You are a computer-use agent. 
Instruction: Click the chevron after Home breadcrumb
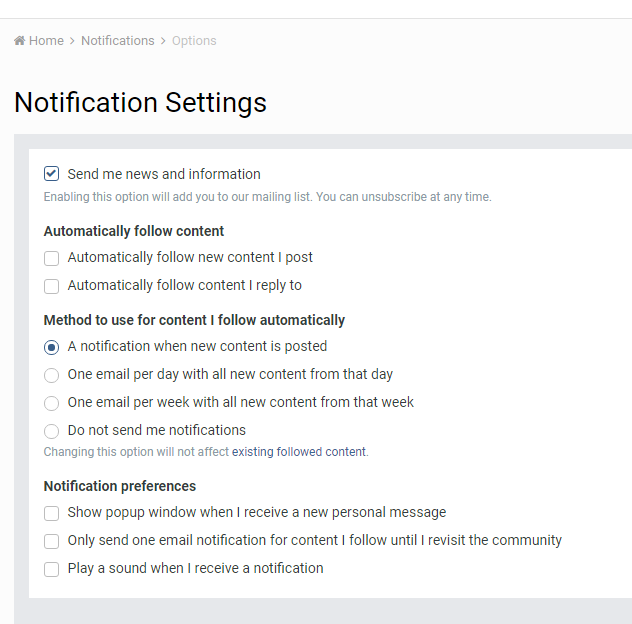pyautogui.click(x=72, y=41)
